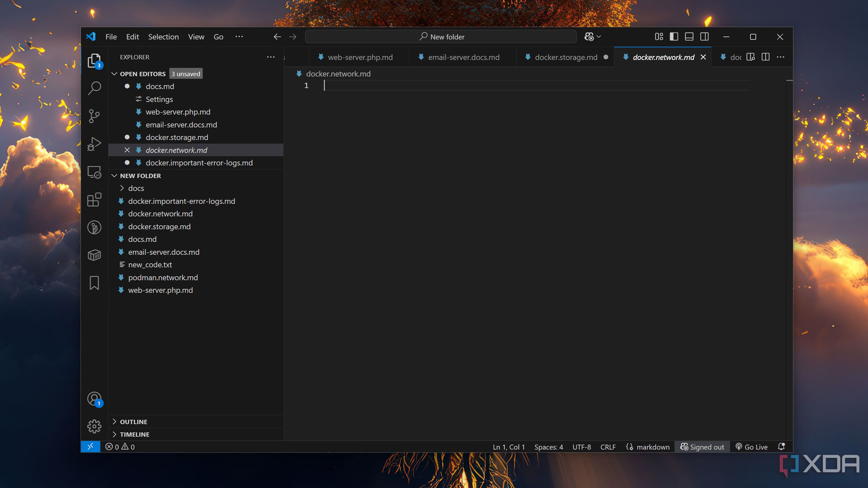Click Customize Layout icon
Viewport: 868px width, 488px height.
[x=659, y=37]
